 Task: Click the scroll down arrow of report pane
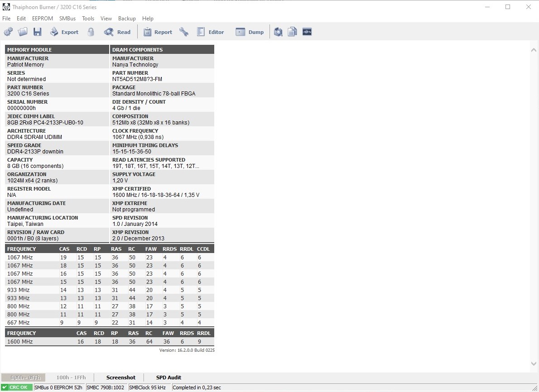click(x=534, y=363)
